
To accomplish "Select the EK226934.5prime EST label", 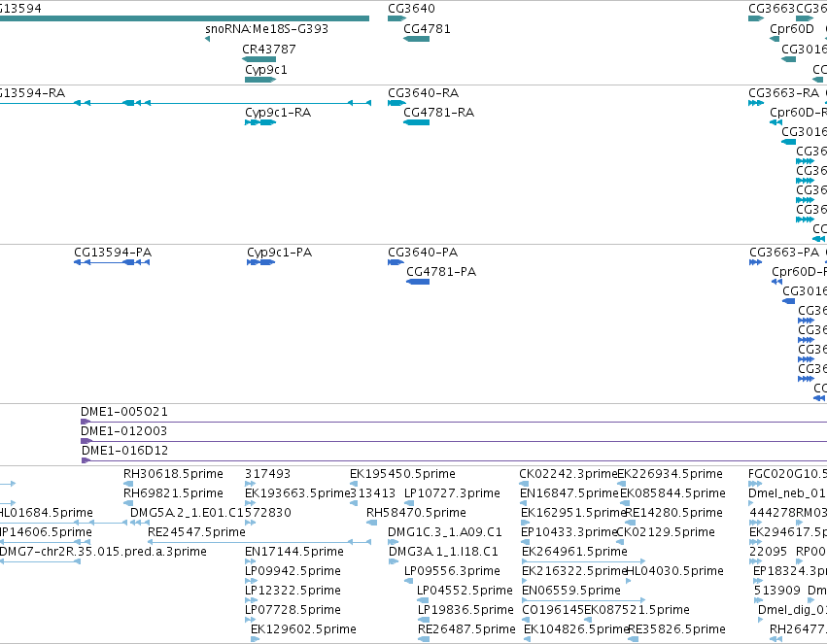I will pyautogui.click(x=670, y=474).
